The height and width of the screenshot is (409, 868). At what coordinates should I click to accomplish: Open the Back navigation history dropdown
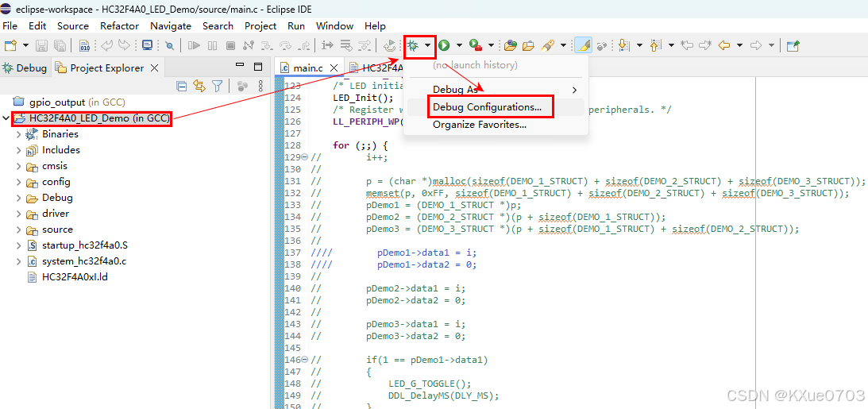tap(739, 45)
